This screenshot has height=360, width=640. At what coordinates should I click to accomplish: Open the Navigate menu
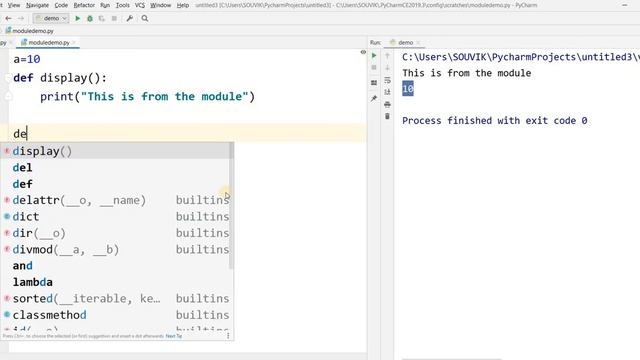(x=37, y=5)
